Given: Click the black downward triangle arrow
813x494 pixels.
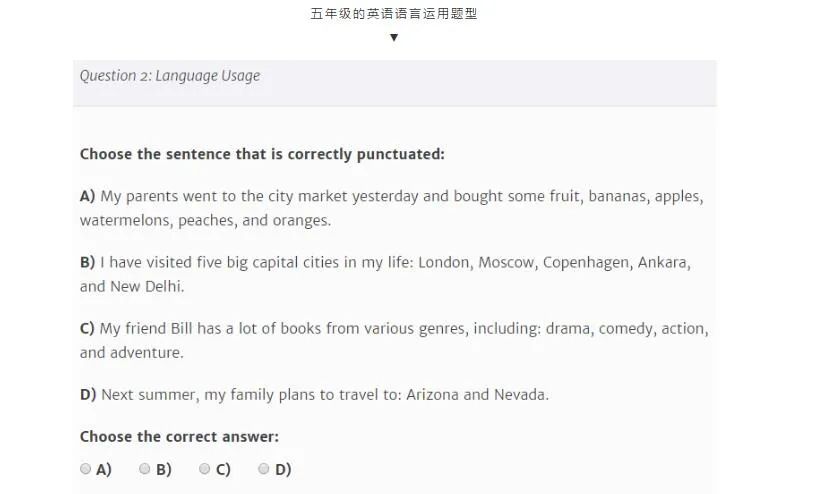Looking at the screenshot, I should (x=394, y=37).
